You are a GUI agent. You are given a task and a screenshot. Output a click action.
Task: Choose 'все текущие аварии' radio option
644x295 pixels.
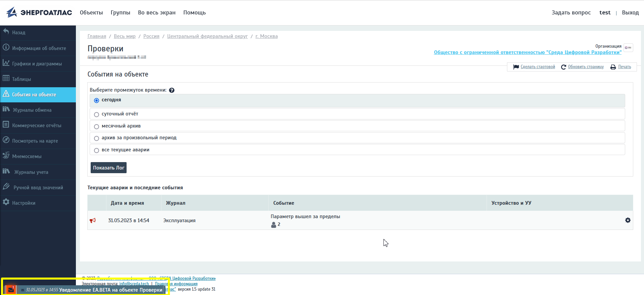97,150
